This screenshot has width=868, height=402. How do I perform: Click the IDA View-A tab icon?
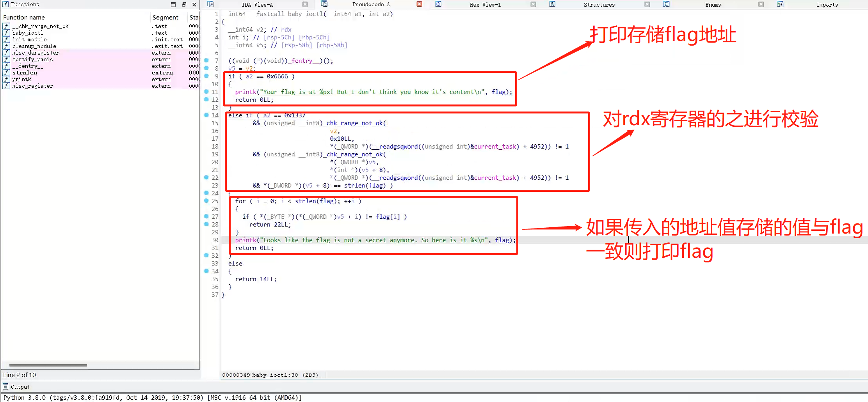[x=210, y=4]
